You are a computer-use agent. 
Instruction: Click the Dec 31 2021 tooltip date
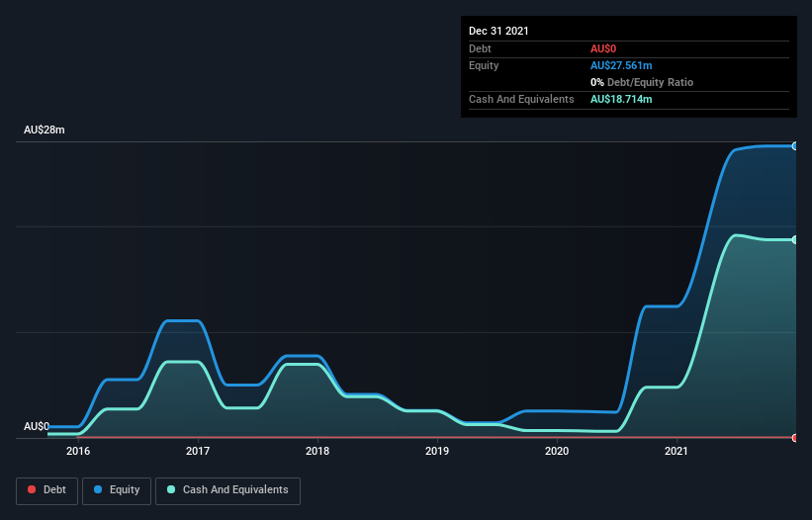click(x=498, y=31)
